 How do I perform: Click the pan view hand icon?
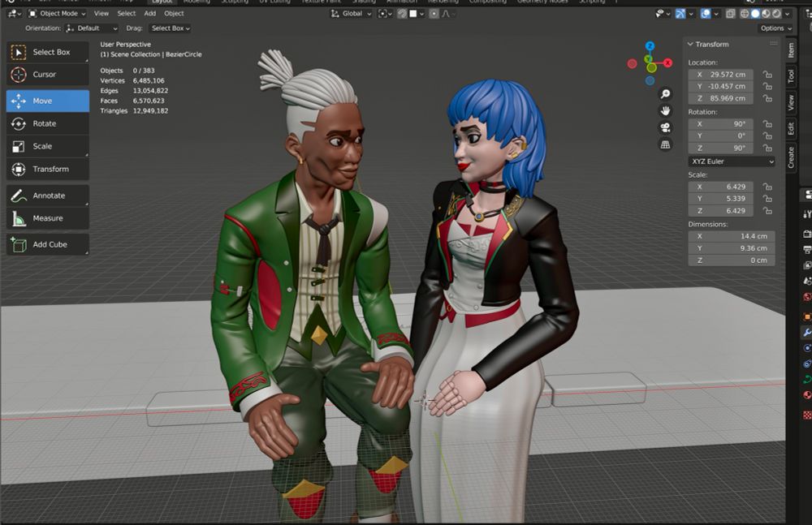[666, 111]
